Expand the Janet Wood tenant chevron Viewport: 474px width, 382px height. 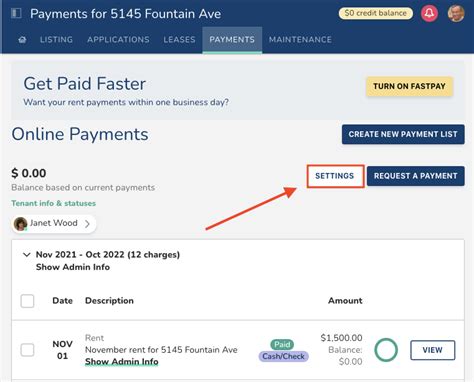point(87,224)
